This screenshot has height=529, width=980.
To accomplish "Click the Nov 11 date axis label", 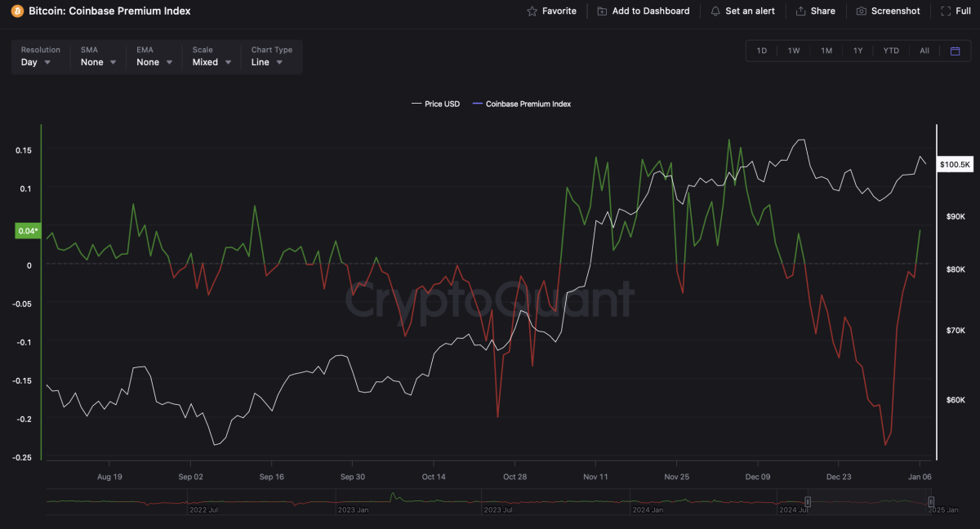I will tap(595, 477).
